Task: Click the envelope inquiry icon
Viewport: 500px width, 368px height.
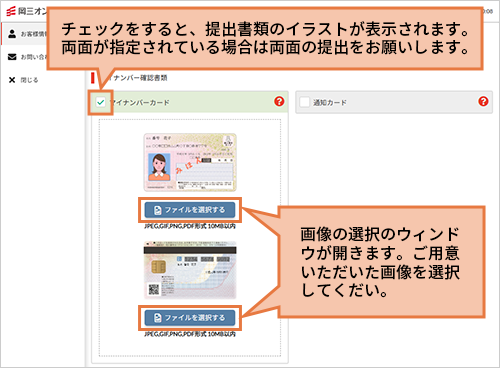Action: 12,57
